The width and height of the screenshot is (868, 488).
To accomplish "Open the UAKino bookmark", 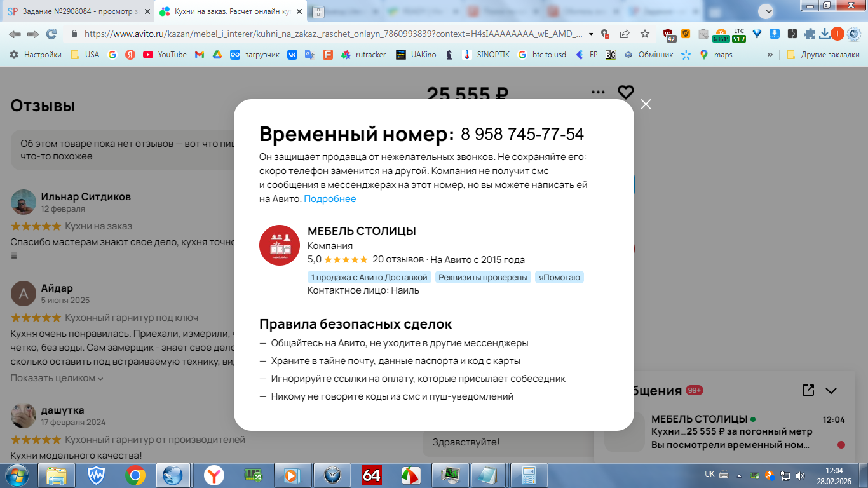I will (x=416, y=55).
